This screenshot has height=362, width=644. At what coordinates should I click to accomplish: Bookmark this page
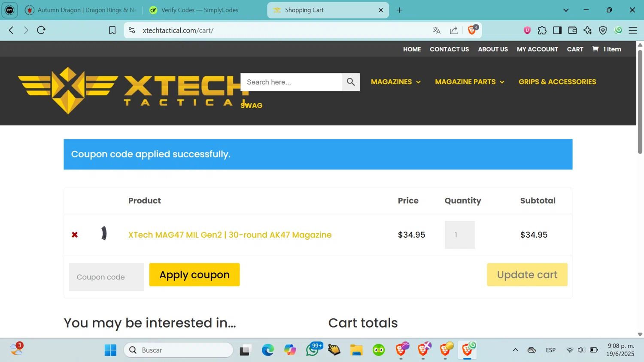[x=112, y=30]
